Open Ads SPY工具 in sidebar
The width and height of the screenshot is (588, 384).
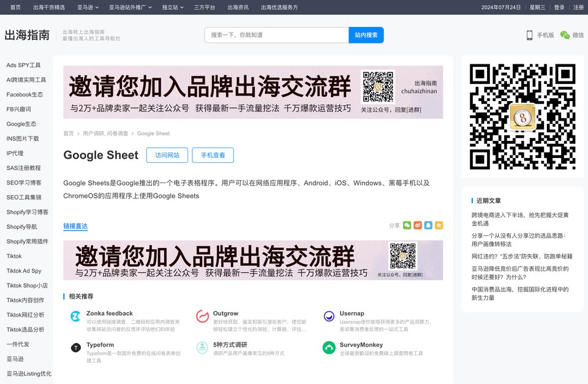[x=23, y=65]
